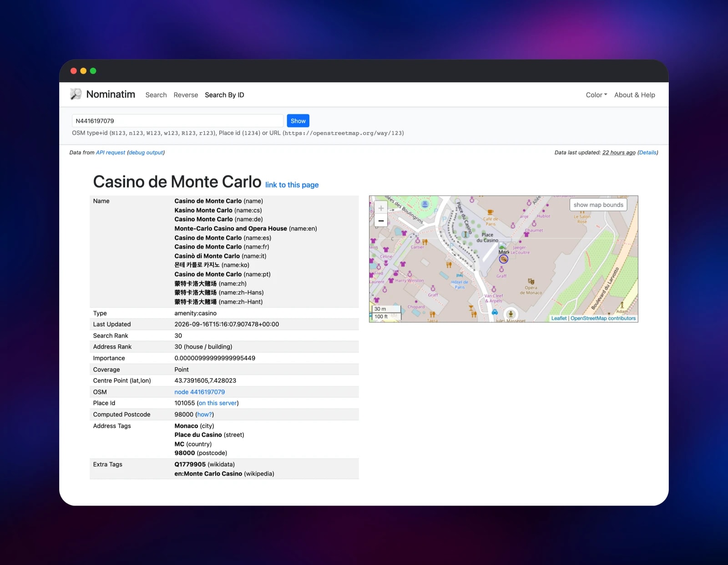Click the Coverage value Point
The width and height of the screenshot is (728, 565).
coord(182,369)
